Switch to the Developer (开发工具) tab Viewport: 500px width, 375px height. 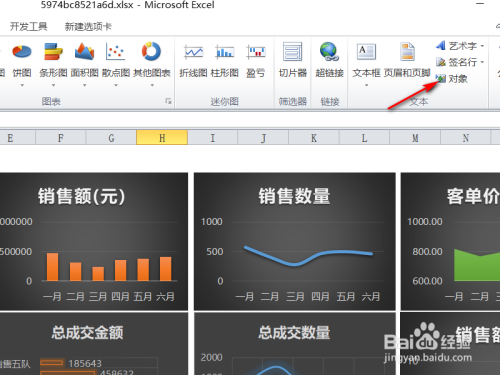pyautogui.click(x=28, y=26)
